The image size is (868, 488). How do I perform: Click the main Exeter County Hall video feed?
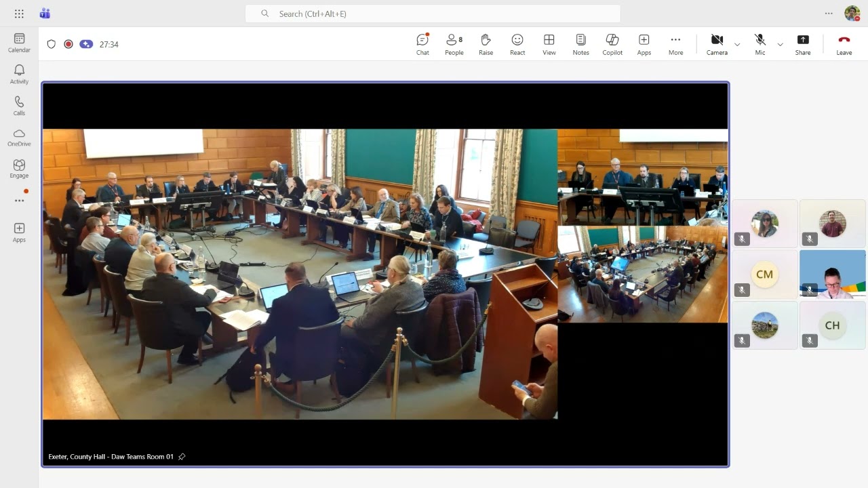click(x=385, y=274)
